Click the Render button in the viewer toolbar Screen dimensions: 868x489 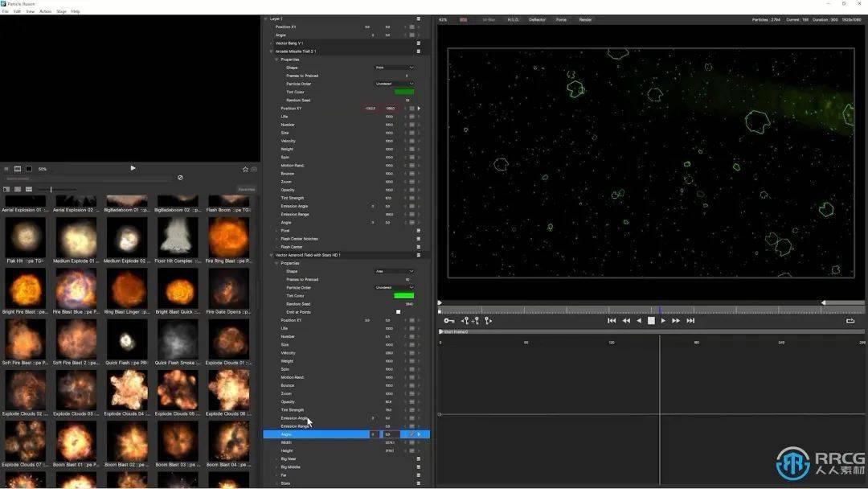coord(585,19)
